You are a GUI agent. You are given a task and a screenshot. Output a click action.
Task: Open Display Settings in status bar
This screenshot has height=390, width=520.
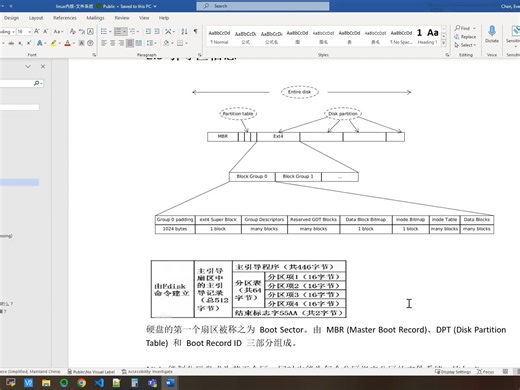point(453,371)
